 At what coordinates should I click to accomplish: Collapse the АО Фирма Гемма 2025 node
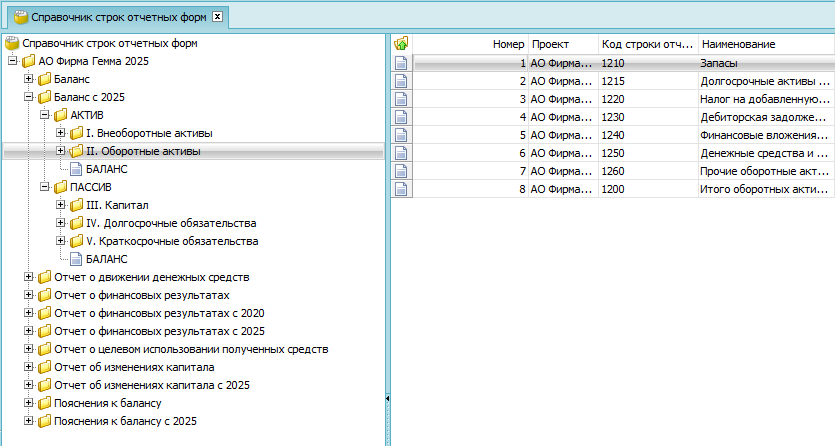tap(12, 61)
